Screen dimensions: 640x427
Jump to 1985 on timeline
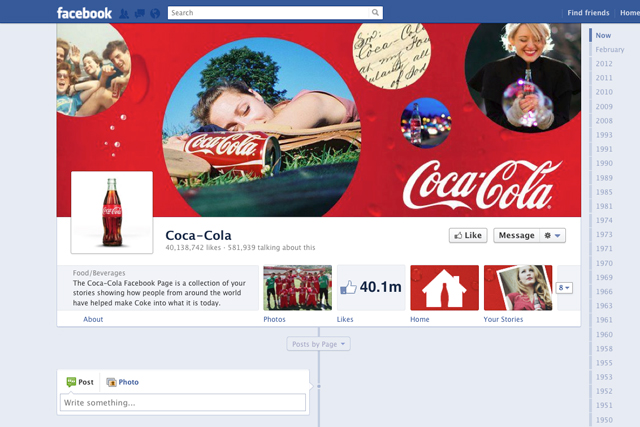coord(604,192)
